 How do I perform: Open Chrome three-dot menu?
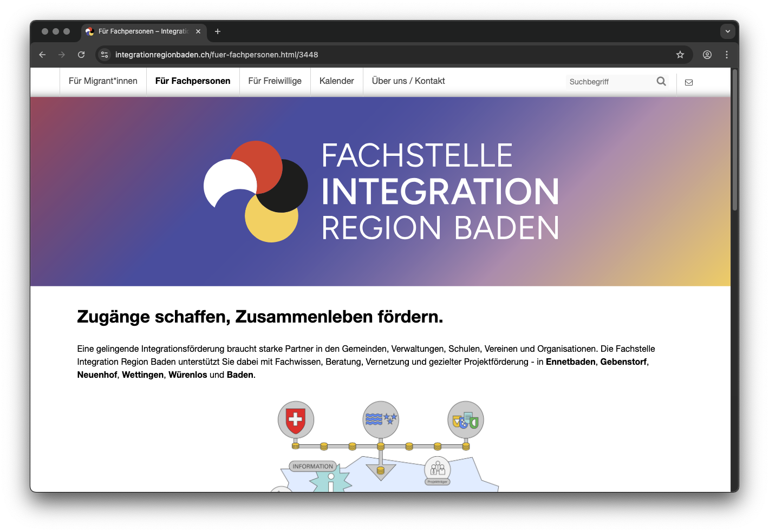tap(727, 55)
